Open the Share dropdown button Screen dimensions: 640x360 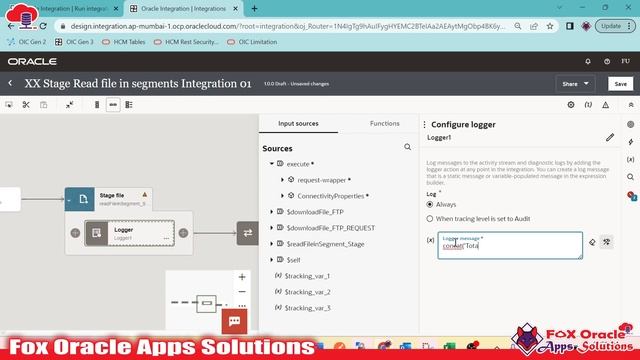(x=575, y=84)
